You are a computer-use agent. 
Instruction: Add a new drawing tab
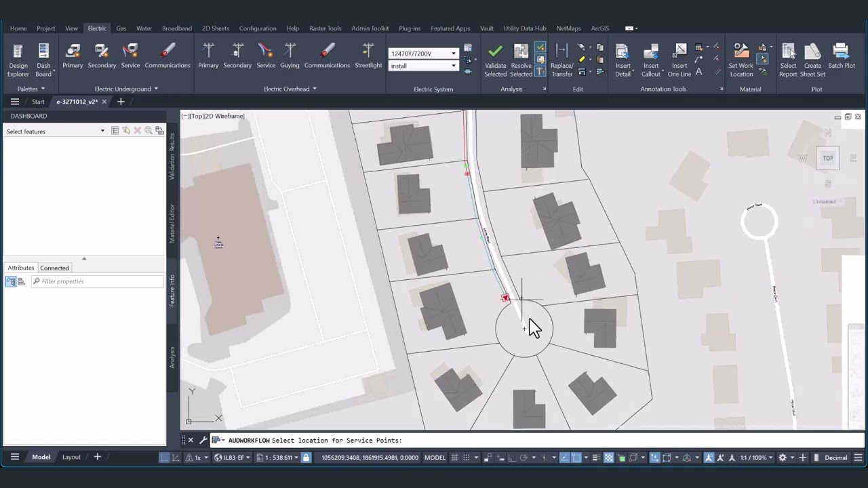point(121,102)
